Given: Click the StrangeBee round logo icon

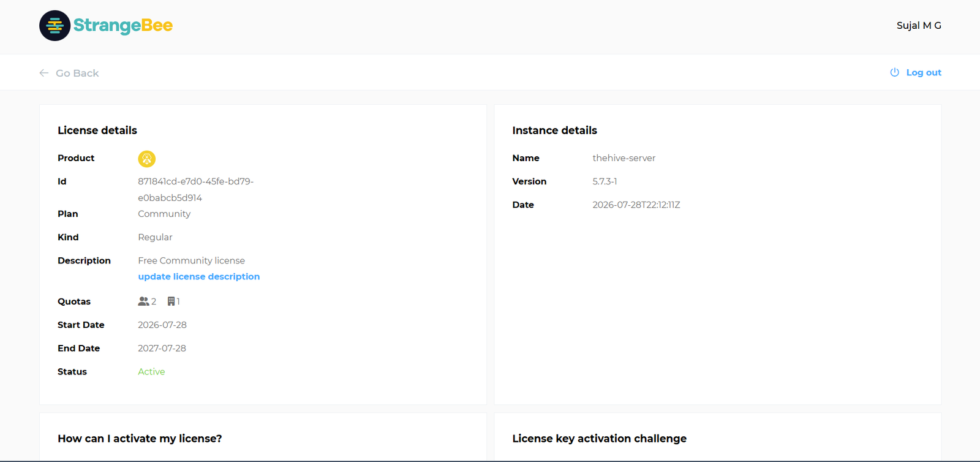Looking at the screenshot, I should point(55,26).
